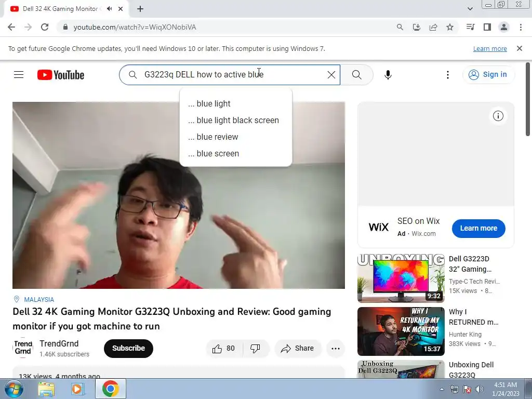
Task: Open Windows Start menu
Action: (x=13, y=389)
